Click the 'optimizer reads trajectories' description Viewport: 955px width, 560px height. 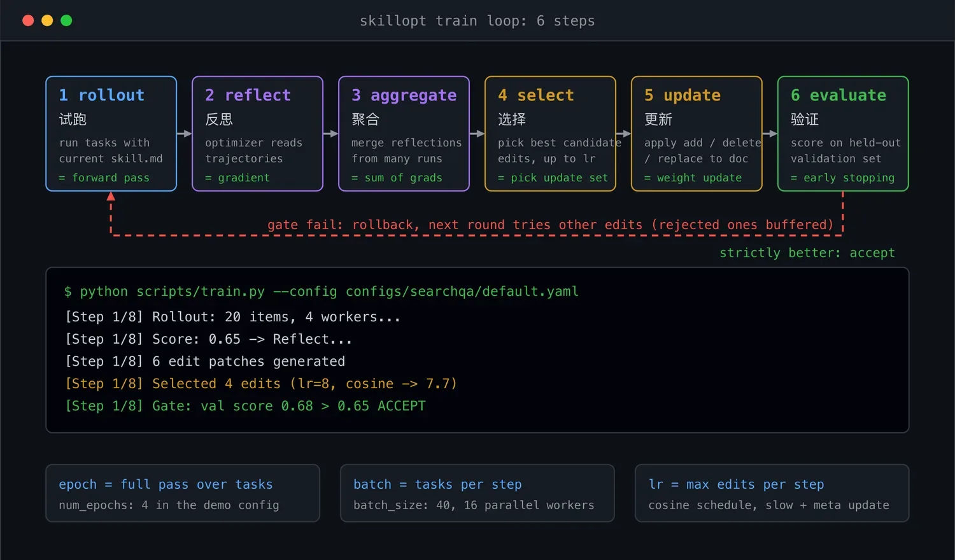click(254, 151)
